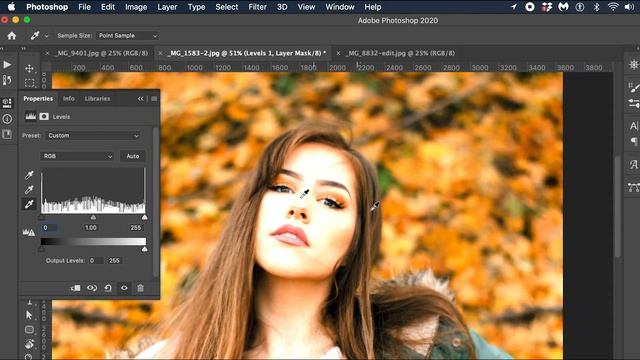This screenshot has width=640, height=360.
Task: Select the Move tool
Action: click(29, 68)
